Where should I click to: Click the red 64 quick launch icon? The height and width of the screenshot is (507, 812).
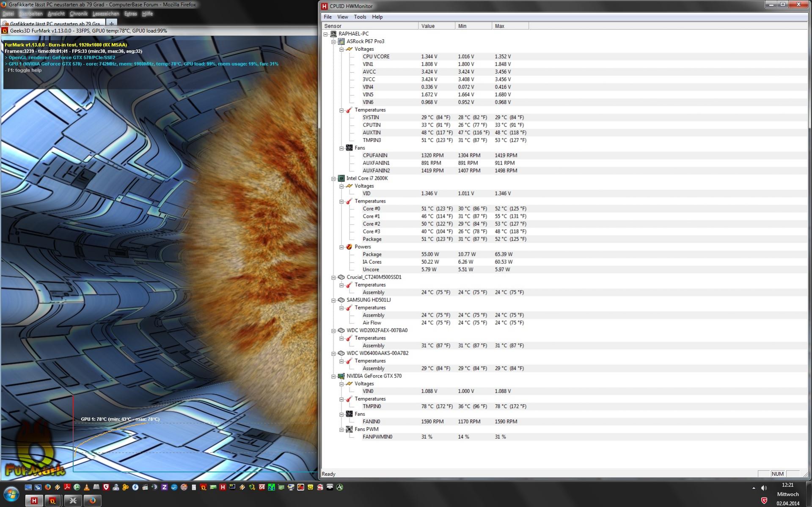click(262, 487)
